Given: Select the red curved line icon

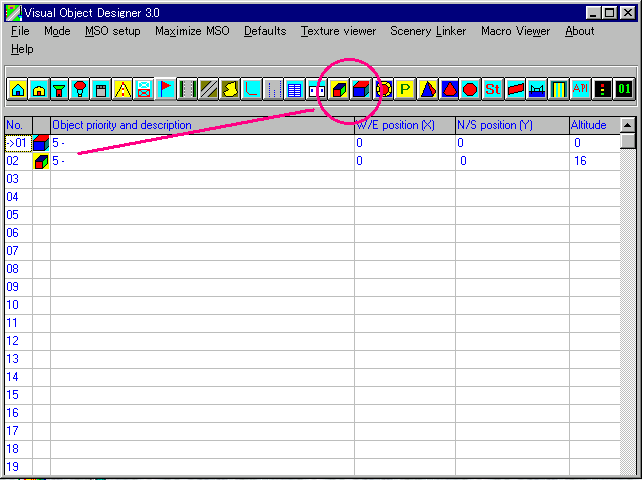Looking at the screenshot, I should click(251, 89).
